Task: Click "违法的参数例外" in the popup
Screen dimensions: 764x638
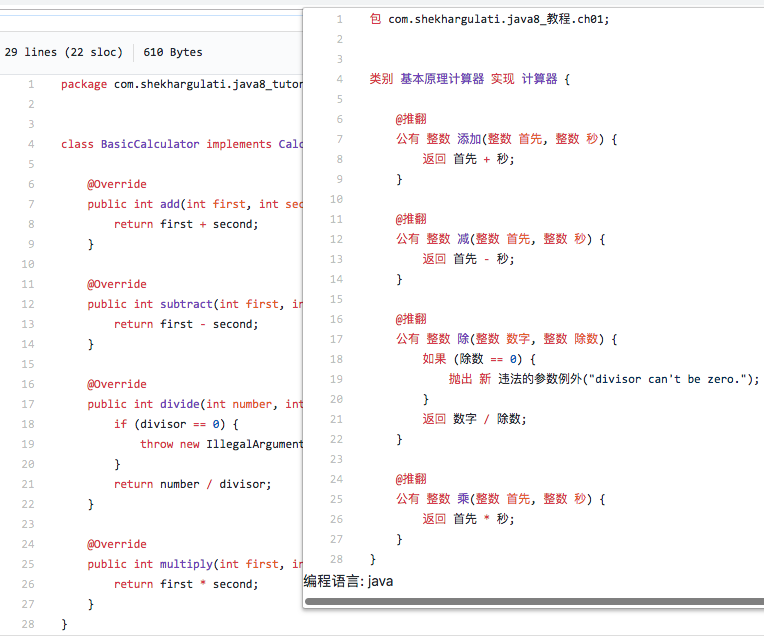Action: (540, 379)
